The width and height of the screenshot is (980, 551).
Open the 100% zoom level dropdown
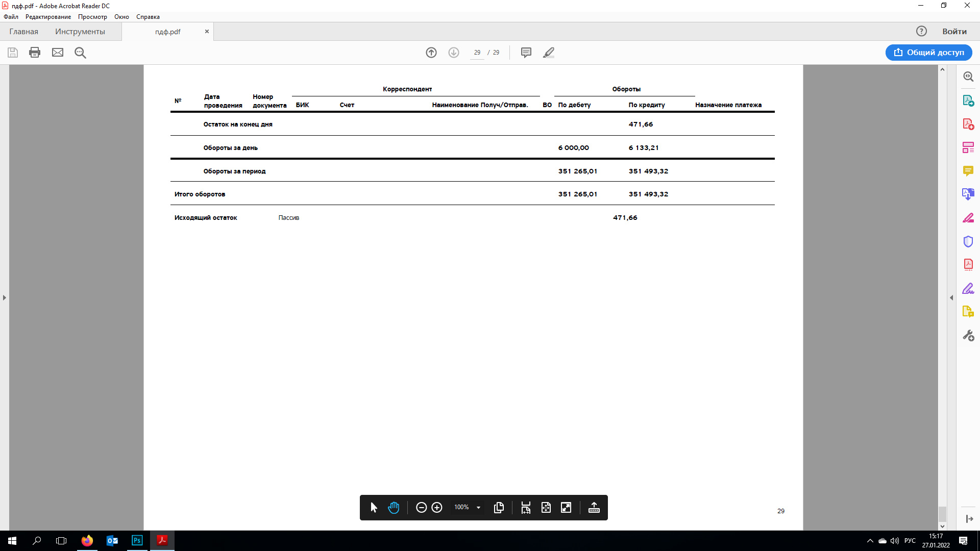pos(478,508)
